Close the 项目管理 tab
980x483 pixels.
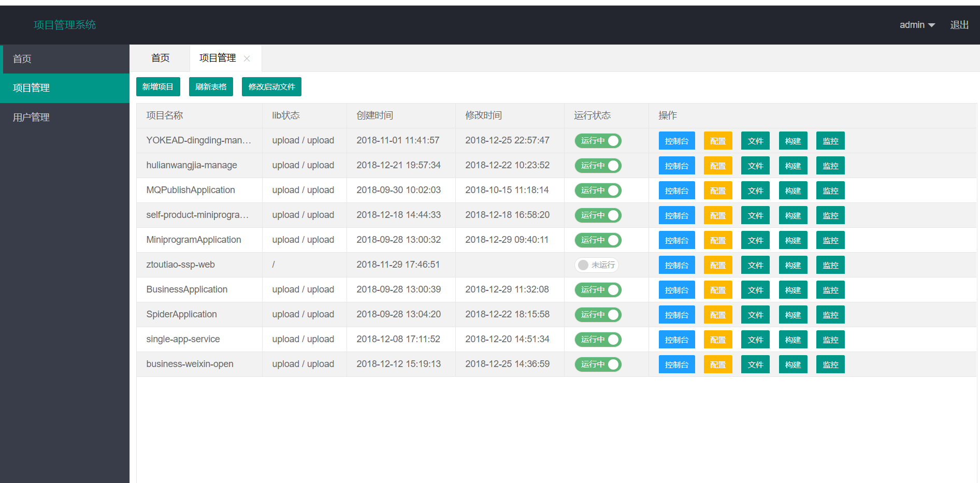(247, 58)
